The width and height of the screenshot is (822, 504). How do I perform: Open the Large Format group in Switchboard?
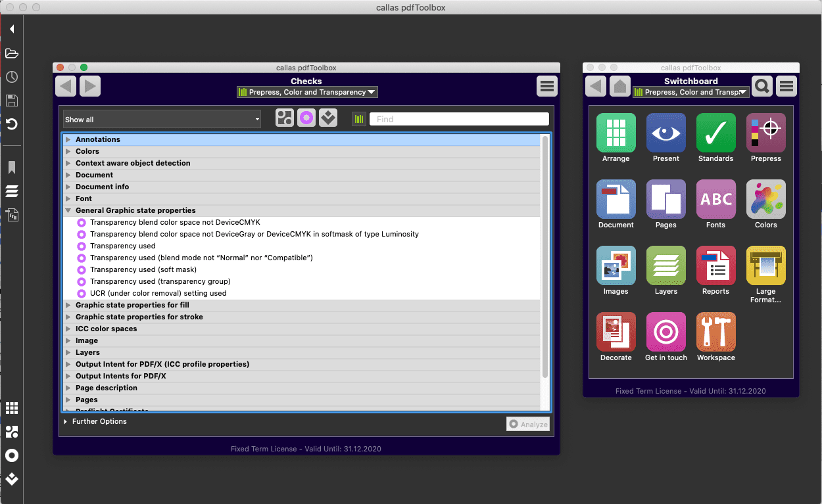pos(765,265)
